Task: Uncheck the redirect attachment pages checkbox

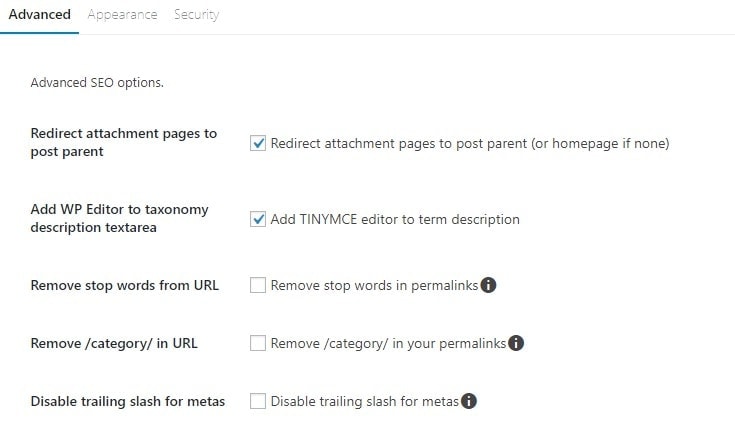Action: click(258, 143)
